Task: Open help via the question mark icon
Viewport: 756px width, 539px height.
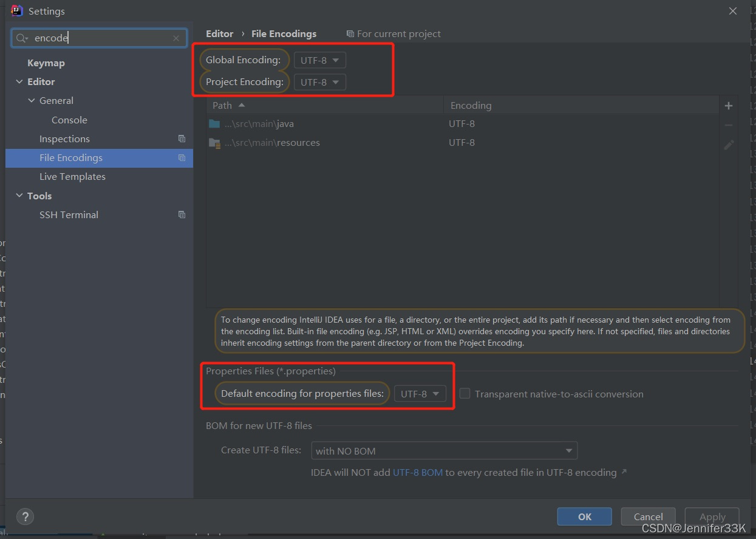Action: (x=25, y=517)
